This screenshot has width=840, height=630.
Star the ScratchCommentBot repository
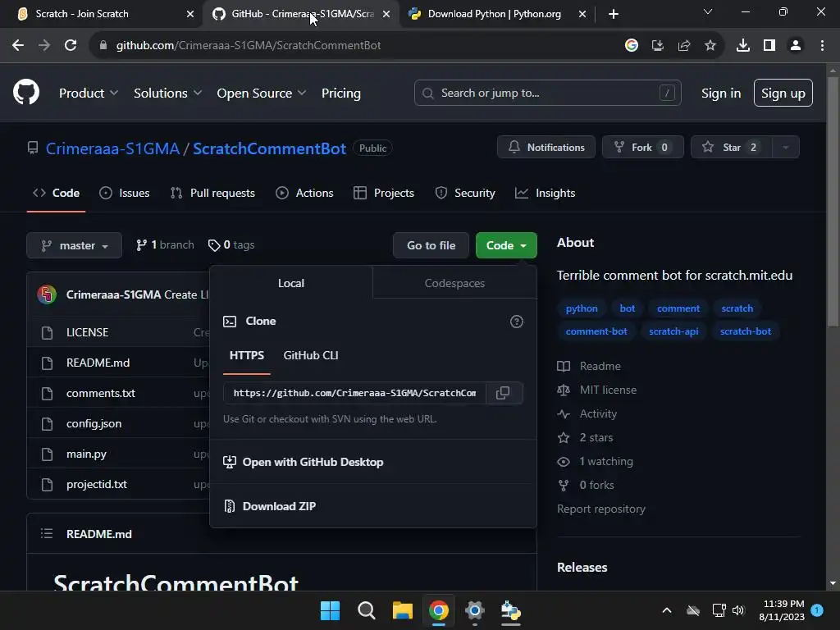tap(731, 148)
